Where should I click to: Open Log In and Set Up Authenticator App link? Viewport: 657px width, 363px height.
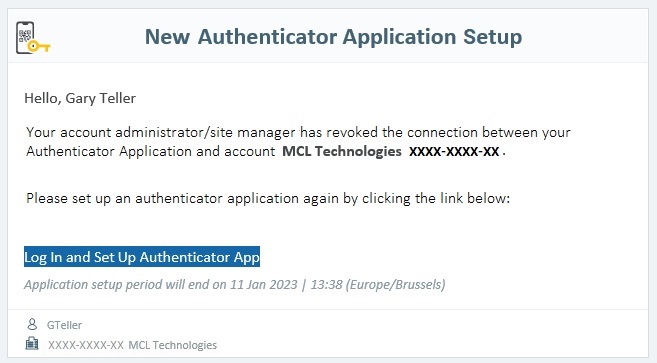pos(142,257)
